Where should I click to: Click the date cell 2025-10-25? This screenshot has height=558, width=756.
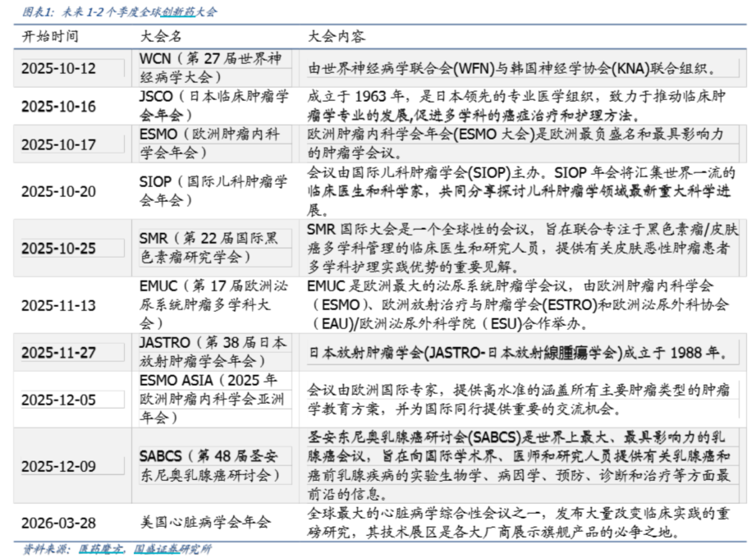(x=59, y=248)
